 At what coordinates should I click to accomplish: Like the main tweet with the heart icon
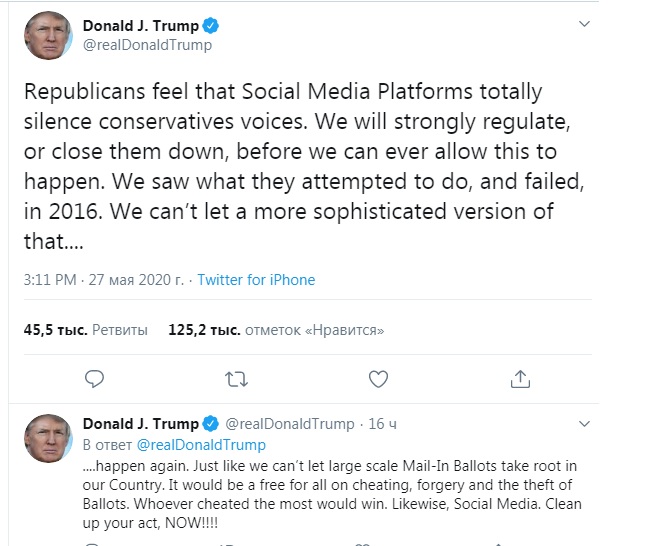pos(378,378)
